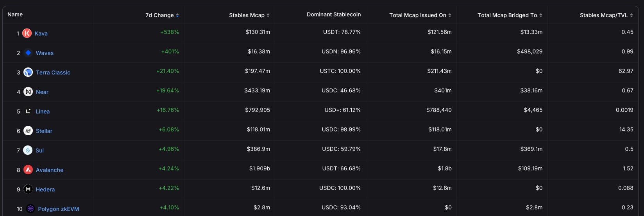The width and height of the screenshot is (644, 216).
Task: Click the Waves blue diamond icon
Action: coord(28,53)
